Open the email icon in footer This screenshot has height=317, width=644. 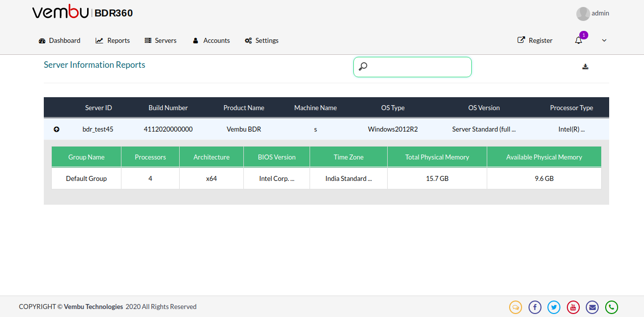click(592, 307)
